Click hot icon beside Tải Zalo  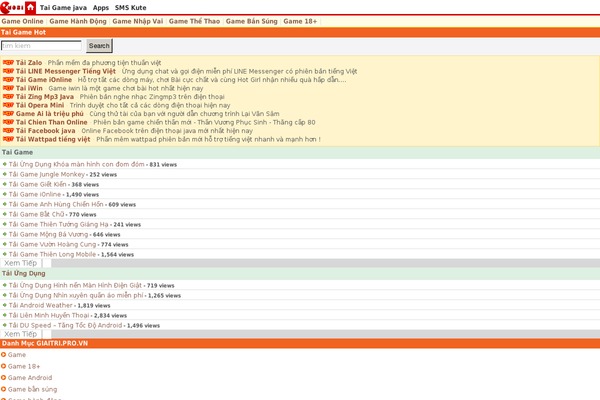pos(8,62)
